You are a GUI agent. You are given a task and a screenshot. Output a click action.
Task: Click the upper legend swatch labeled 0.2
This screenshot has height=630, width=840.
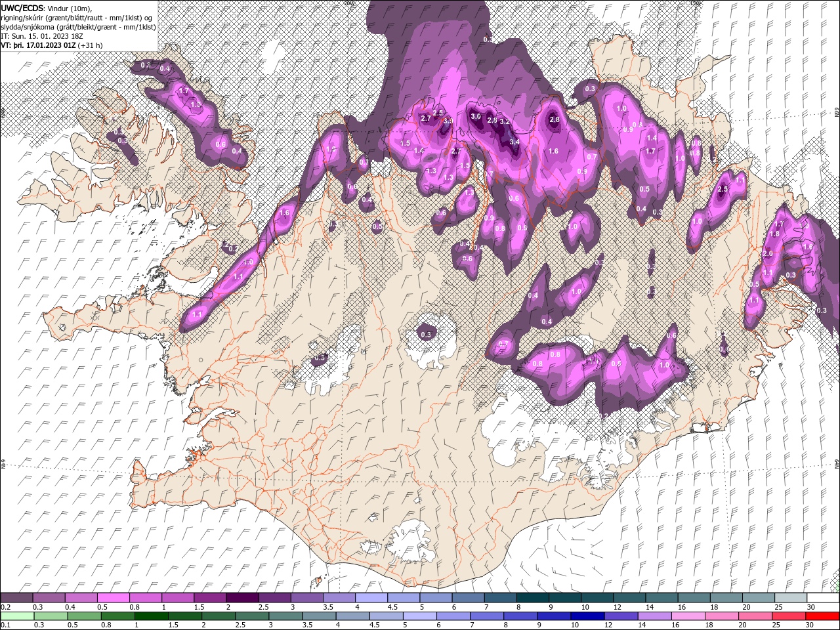[x=16, y=598]
